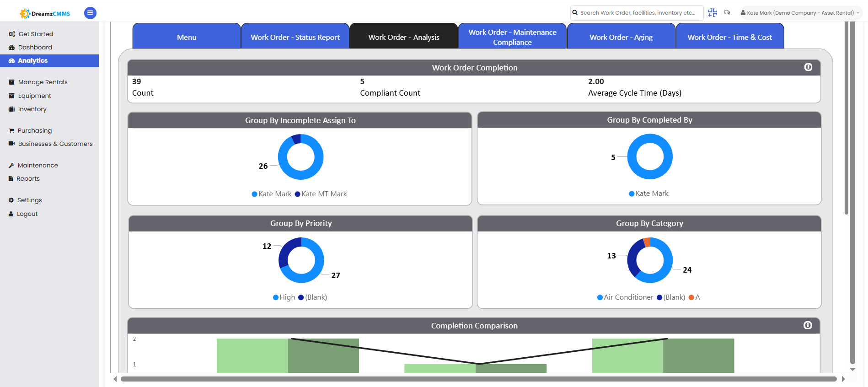Screen dimensions: 868x387
Task: Open Work Order - Time & Cost tab
Action: (730, 36)
